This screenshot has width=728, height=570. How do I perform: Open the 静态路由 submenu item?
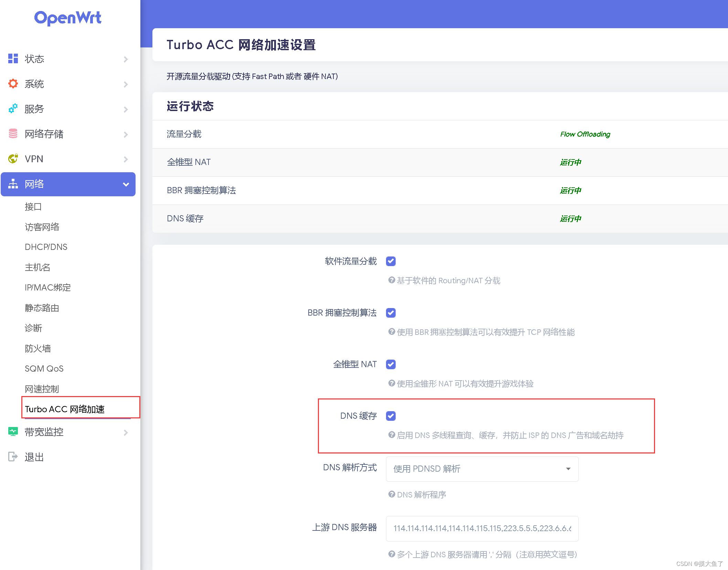42,308
